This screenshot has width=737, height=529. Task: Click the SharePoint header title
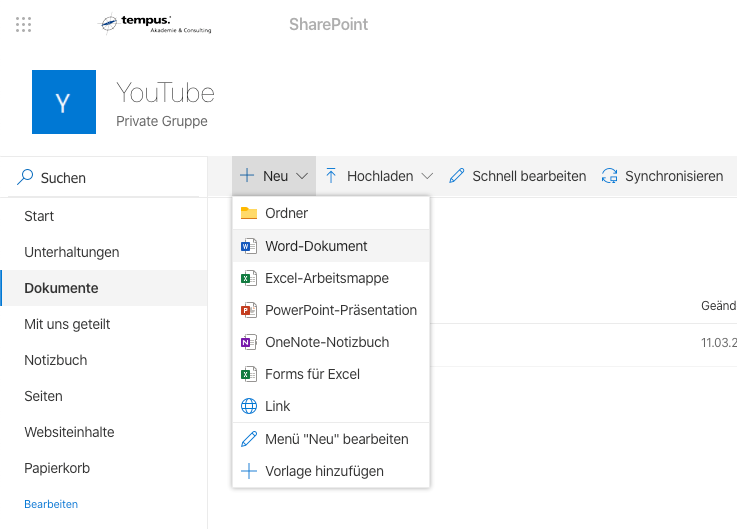point(328,24)
